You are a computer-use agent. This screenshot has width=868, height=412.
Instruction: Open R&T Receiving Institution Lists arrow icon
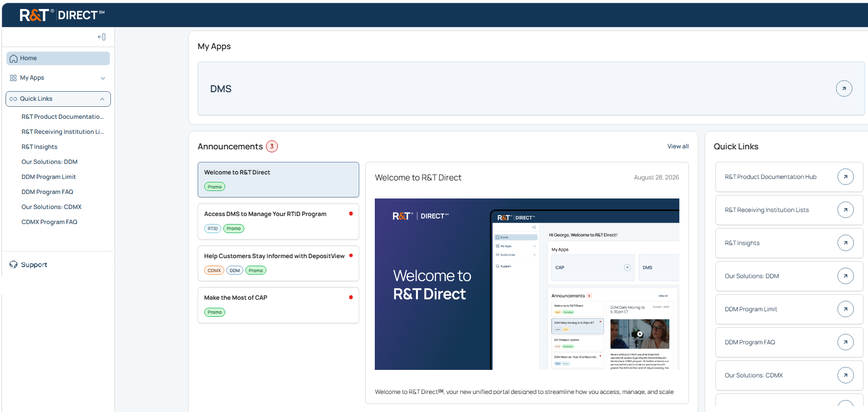pyautogui.click(x=845, y=210)
